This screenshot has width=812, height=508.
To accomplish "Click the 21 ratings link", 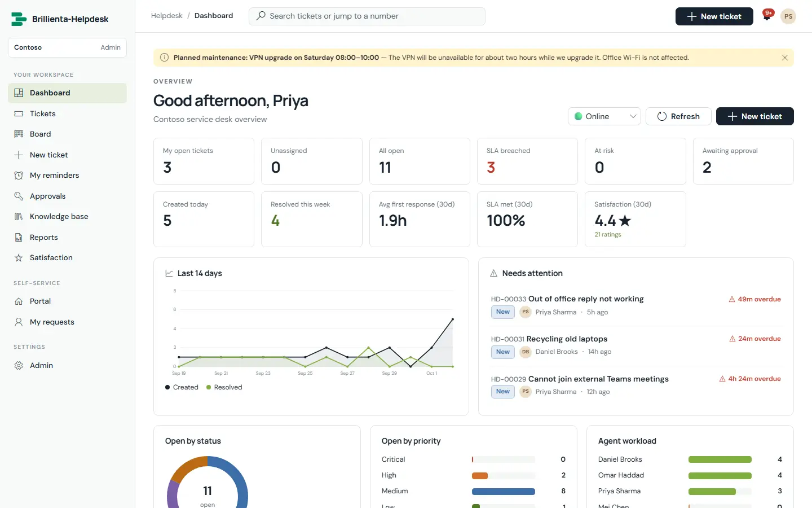I will (x=608, y=235).
